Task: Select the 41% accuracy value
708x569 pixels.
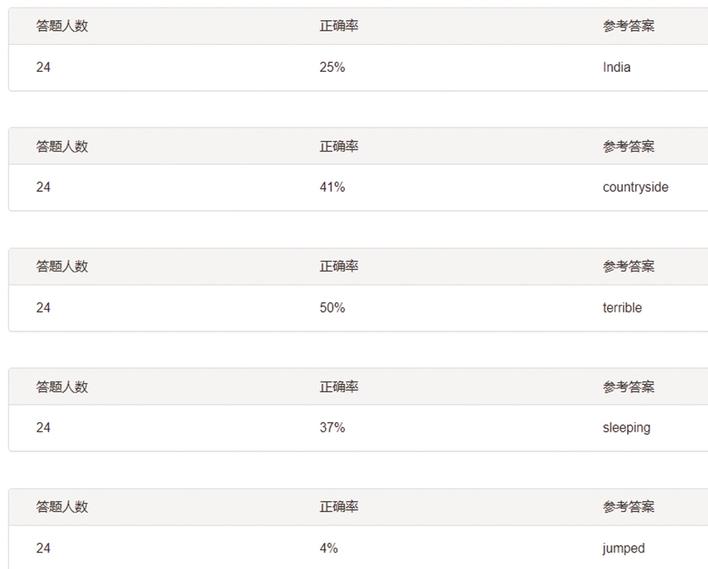Action: [x=332, y=187]
